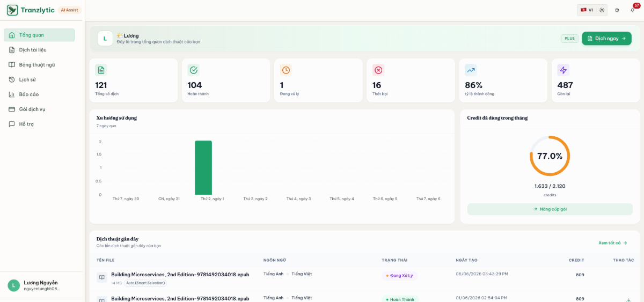Click the TRẠNG THÁI column header

[394, 260]
